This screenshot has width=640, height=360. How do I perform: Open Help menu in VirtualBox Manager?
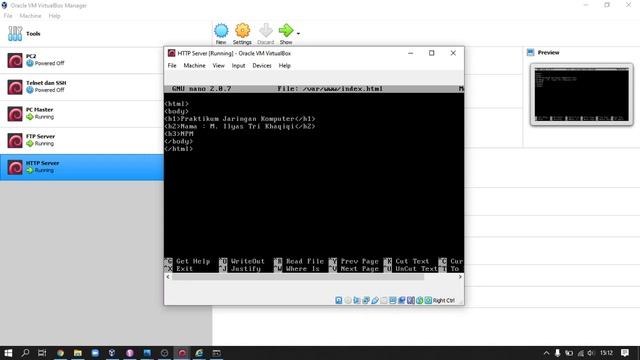coord(54,16)
